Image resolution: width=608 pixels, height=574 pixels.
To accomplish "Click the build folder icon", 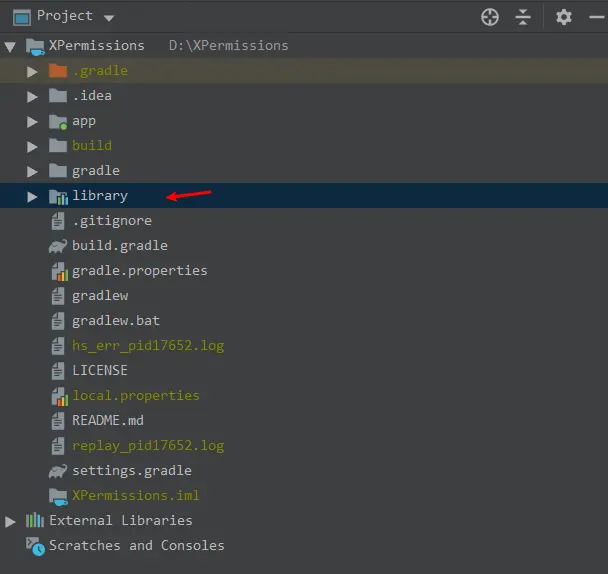I will coord(58,146).
